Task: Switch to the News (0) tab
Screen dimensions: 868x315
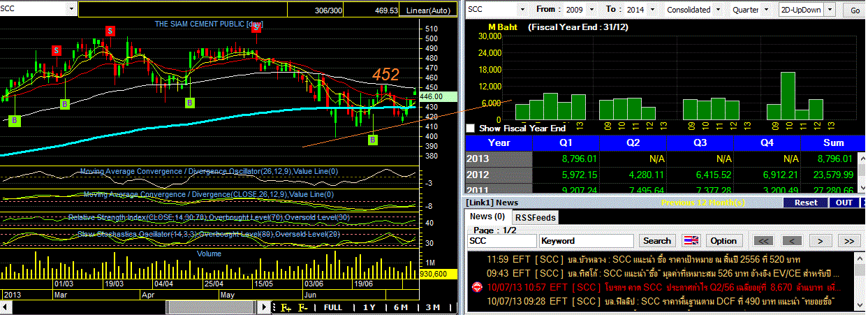Action: [487, 217]
